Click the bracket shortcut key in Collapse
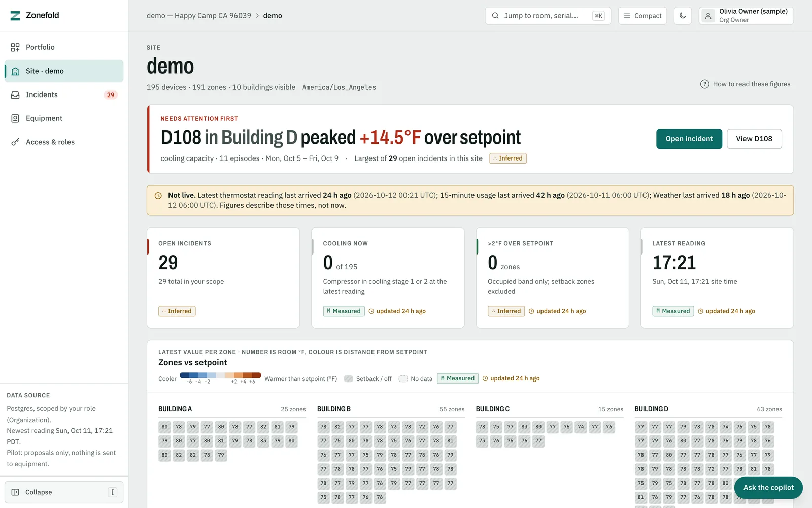The height and width of the screenshot is (508, 812). click(113, 492)
